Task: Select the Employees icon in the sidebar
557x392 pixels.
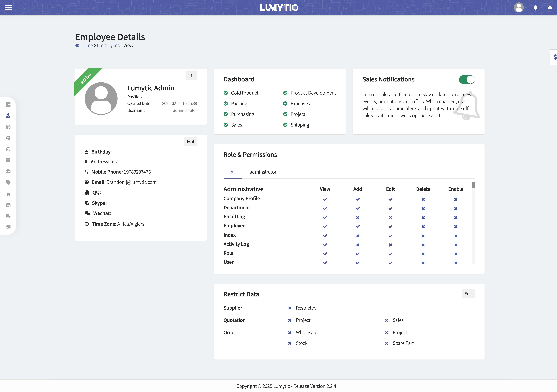Action: tap(8, 116)
